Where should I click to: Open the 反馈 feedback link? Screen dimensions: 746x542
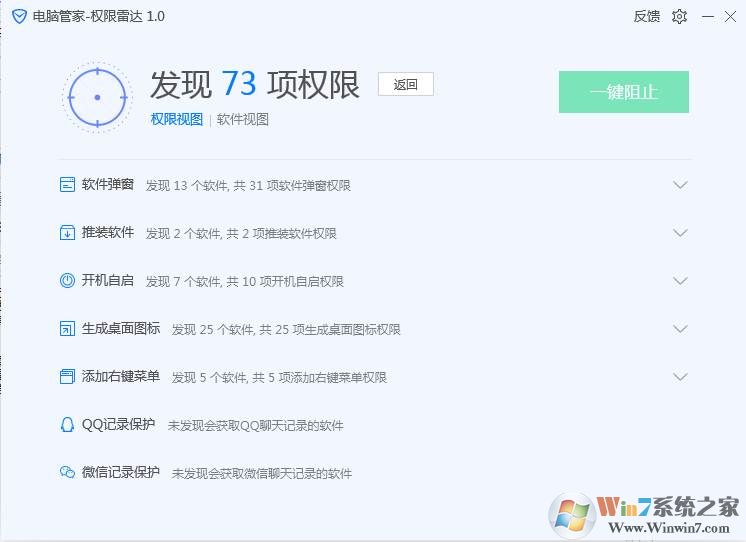click(647, 16)
